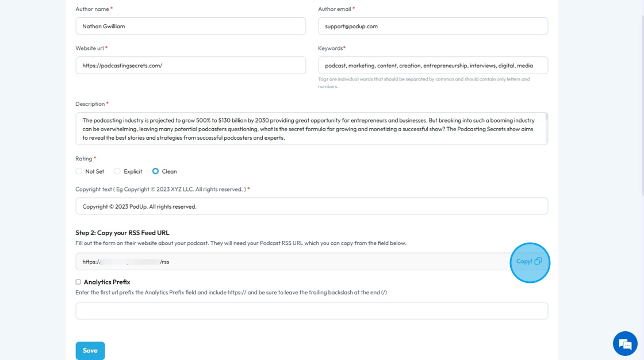Viewport: 644px width, 360px height.
Task: Click the RSS Feed URL field
Action: (287, 262)
